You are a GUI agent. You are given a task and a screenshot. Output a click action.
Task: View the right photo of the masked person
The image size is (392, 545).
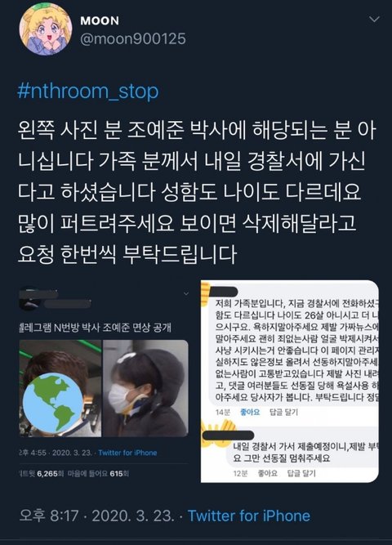[146, 388]
